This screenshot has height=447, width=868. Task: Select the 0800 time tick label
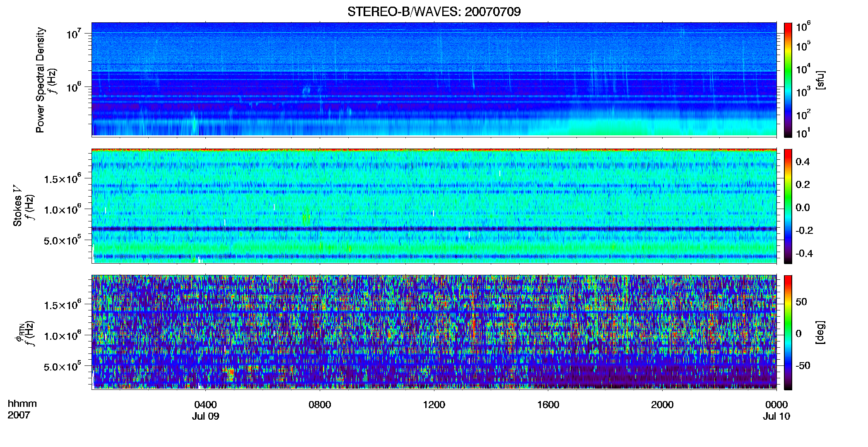point(320,404)
